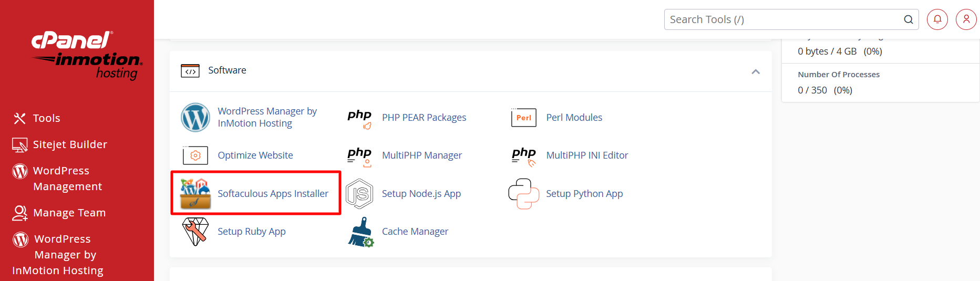Click the Cache Manager broom icon

tap(360, 232)
